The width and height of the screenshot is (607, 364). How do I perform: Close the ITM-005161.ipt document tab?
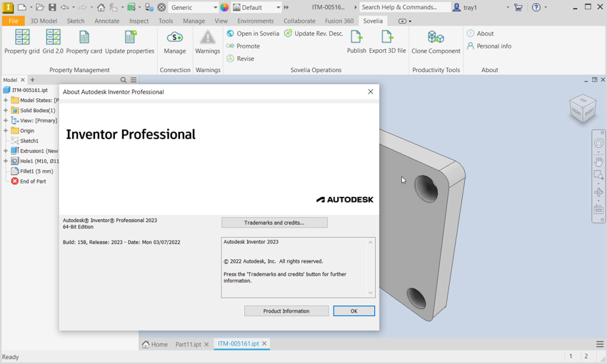pos(264,343)
